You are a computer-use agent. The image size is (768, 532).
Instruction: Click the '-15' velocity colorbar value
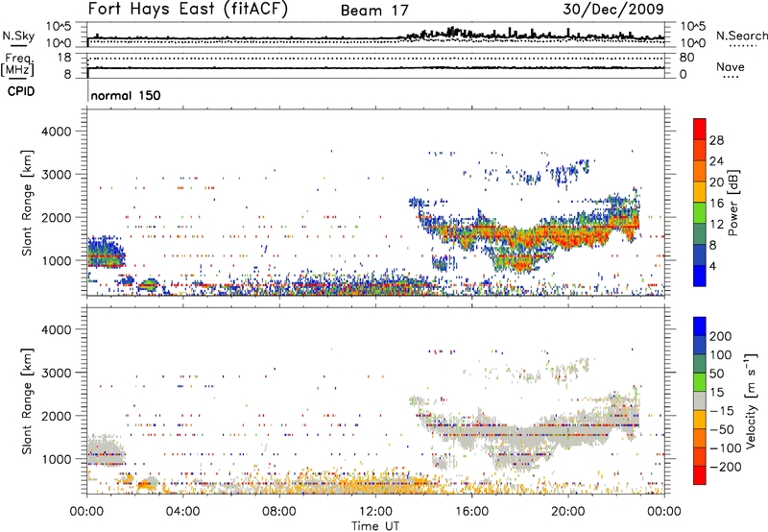[x=721, y=411]
